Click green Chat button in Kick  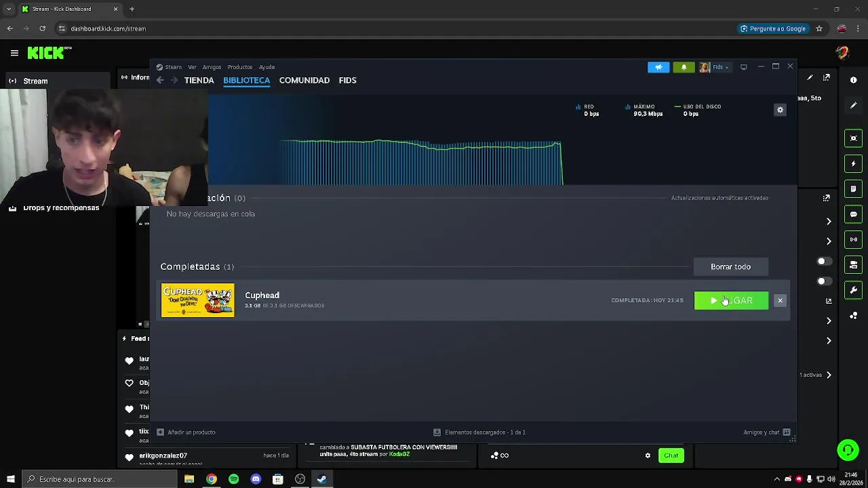click(671, 455)
